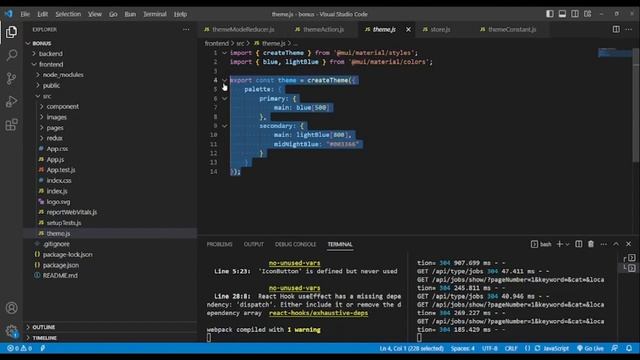Kill the terminal with trash icon
The height and width of the screenshot is (360, 640).
pos(591,244)
